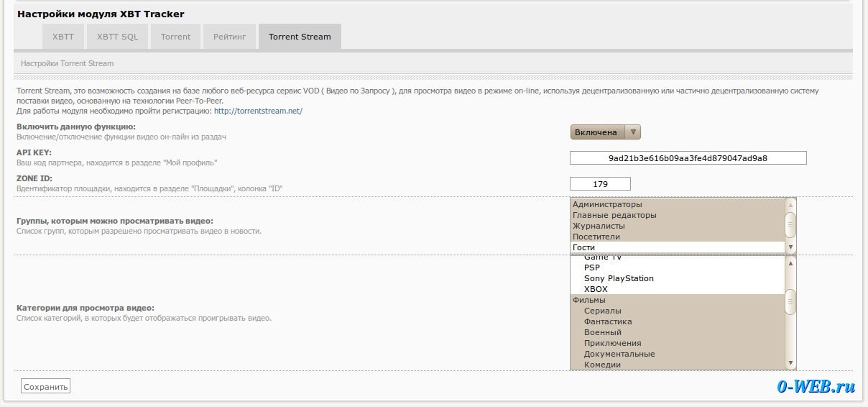Screen dimensions: 868x407
Task: Select Журналисты in the groups list
Action: coord(599,226)
